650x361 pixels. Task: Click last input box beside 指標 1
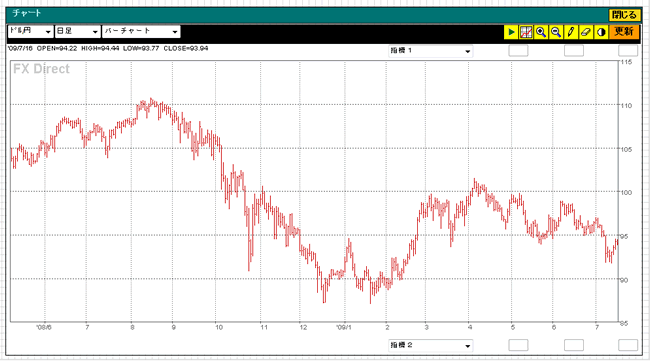[x=628, y=51]
